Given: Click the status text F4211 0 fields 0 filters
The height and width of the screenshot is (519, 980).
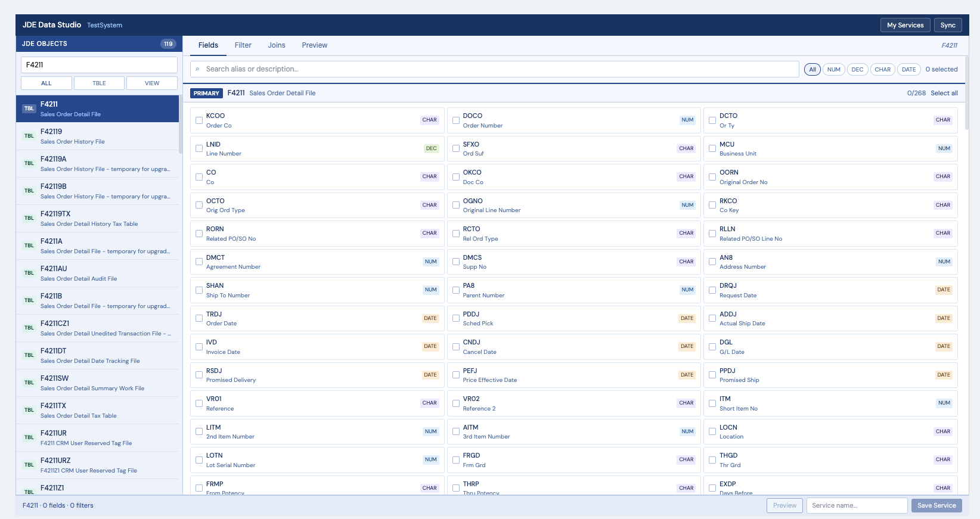Looking at the screenshot, I should click(x=58, y=505).
